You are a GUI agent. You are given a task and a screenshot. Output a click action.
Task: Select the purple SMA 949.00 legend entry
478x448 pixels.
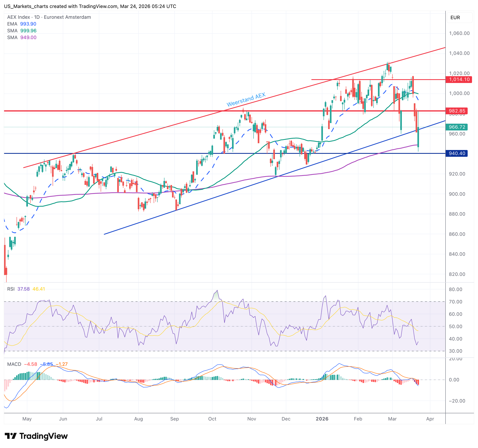coord(22,37)
